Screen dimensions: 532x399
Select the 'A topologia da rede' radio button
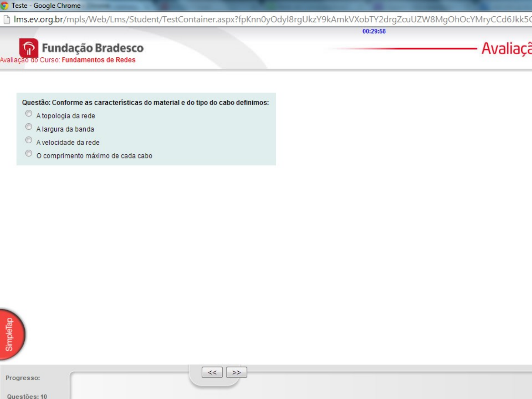click(x=29, y=113)
